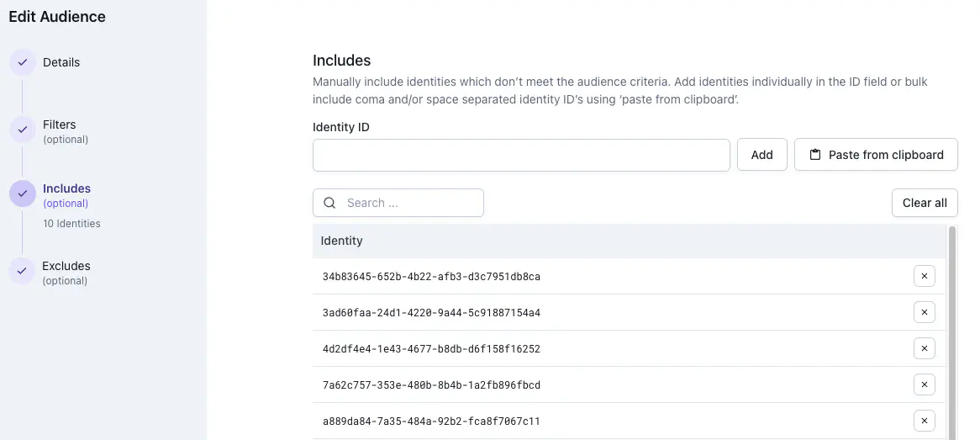Click the 10 Identities count label
The image size is (980, 440).
(71, 224)
